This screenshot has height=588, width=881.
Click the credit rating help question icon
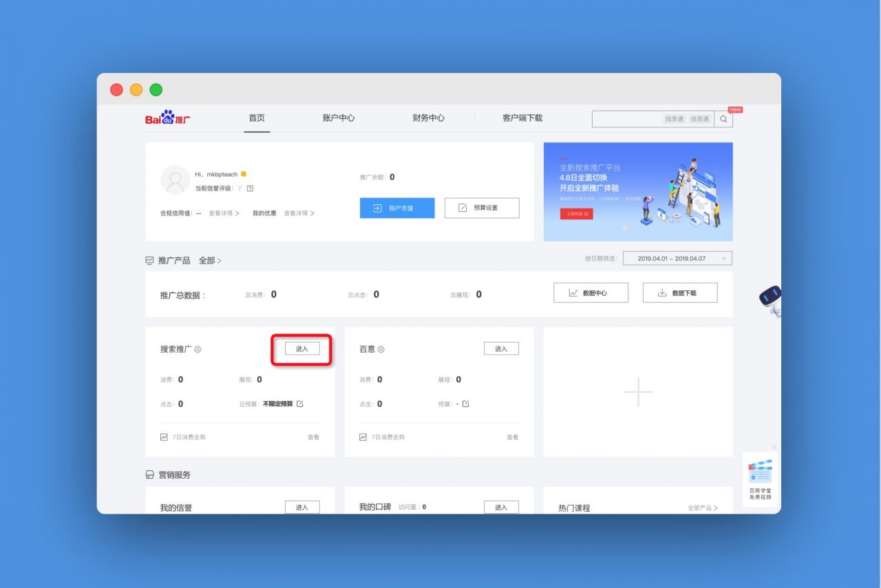pos(250,188)
